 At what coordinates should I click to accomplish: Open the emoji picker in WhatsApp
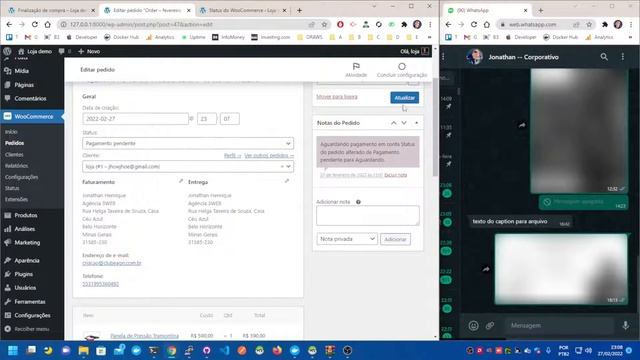pyautogui.click(x=473, y=326)
